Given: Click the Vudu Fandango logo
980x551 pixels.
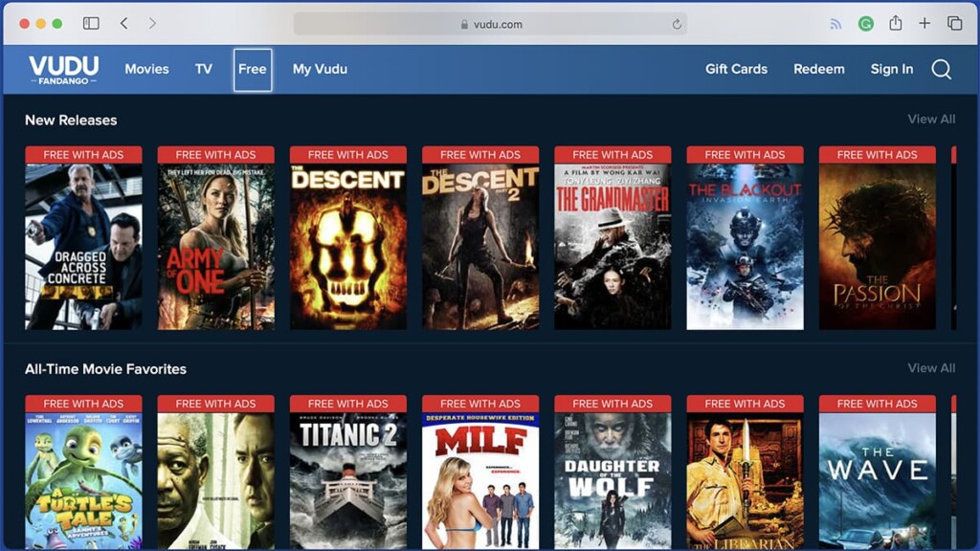Looking at the screenshot, I should point(64,69).
